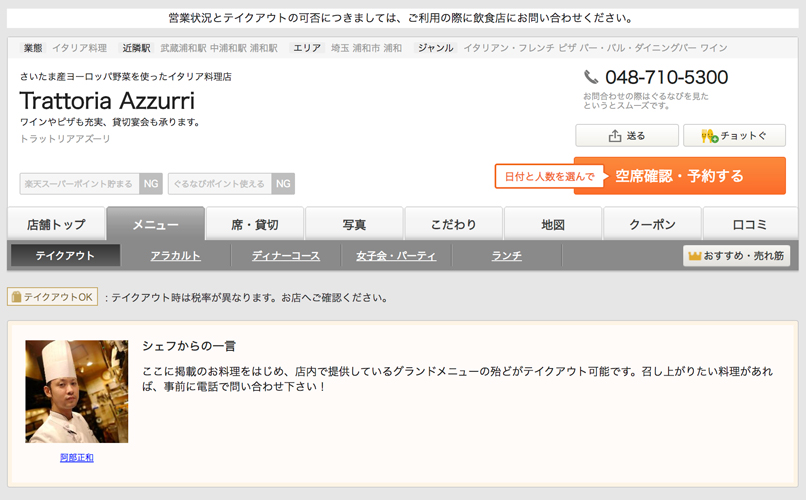
Task: Click the share icon on 送る button
Action: click(615, 136)
